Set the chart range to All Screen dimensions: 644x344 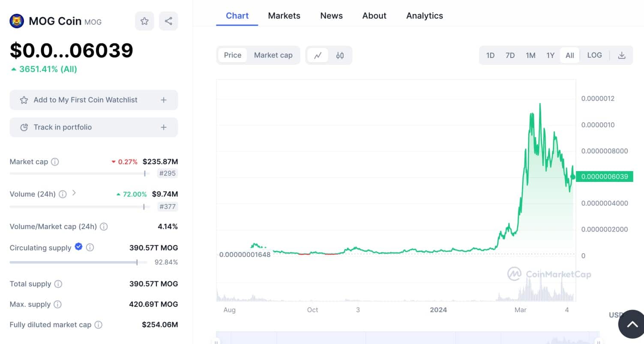[569, 55]
